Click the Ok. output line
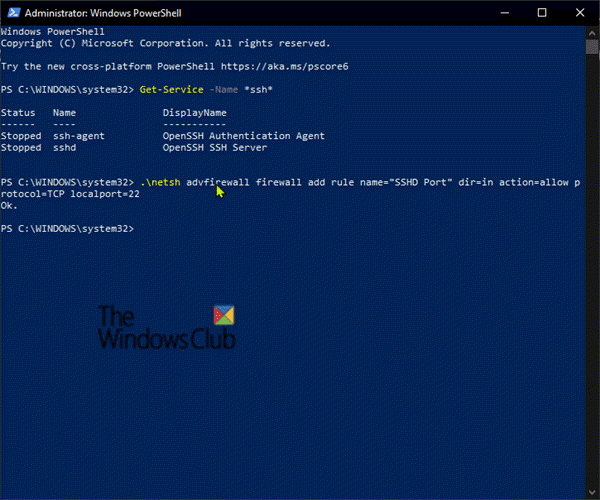 9,206
